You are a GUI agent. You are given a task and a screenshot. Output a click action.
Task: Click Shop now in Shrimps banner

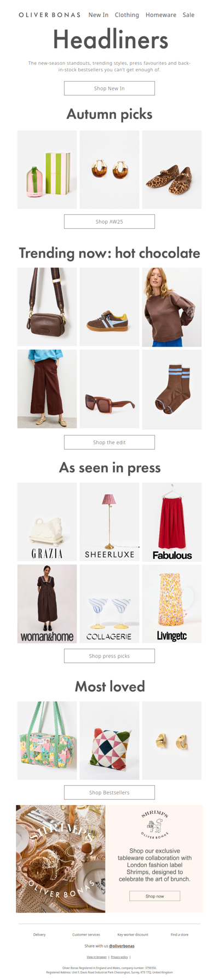tap(155, 896)
